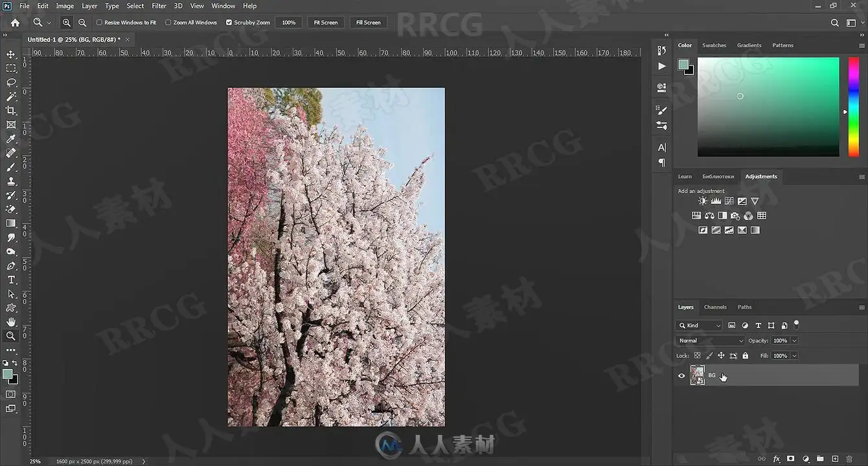
Task: Open the Fill slider dropdown arrow
Action: tap(794, 356)
